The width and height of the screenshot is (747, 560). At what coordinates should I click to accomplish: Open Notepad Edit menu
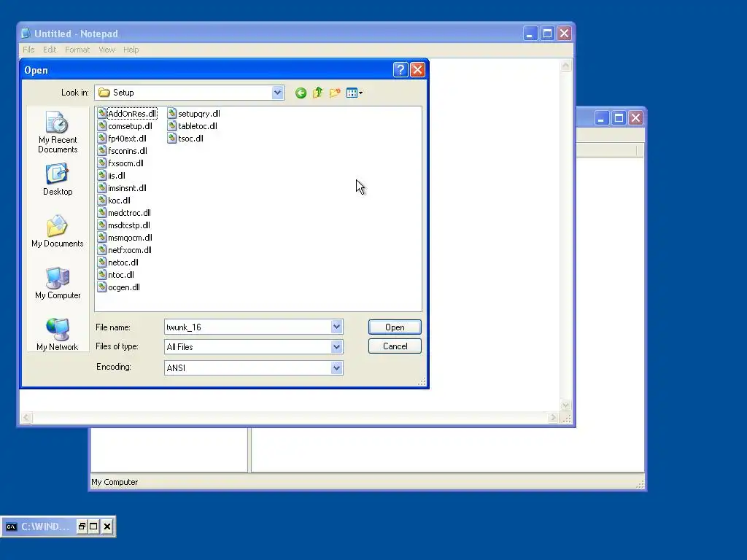click(x=50, y=50)
